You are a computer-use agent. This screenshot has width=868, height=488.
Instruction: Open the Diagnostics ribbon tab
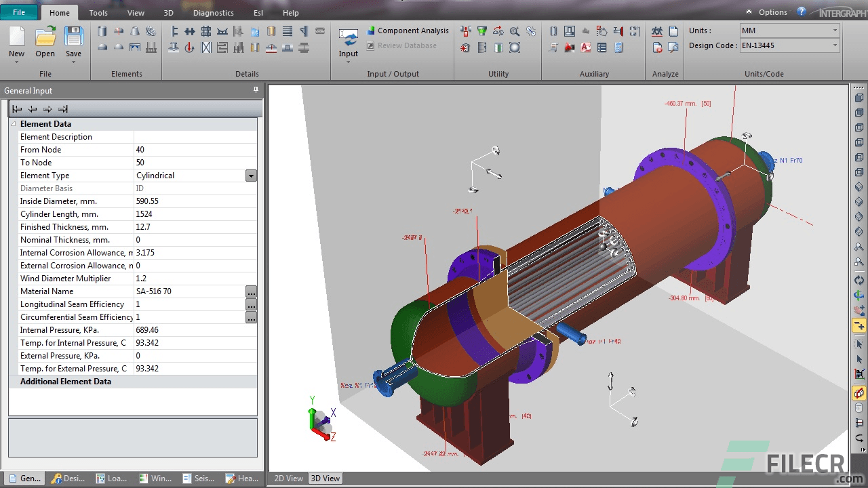pos(213,13)
